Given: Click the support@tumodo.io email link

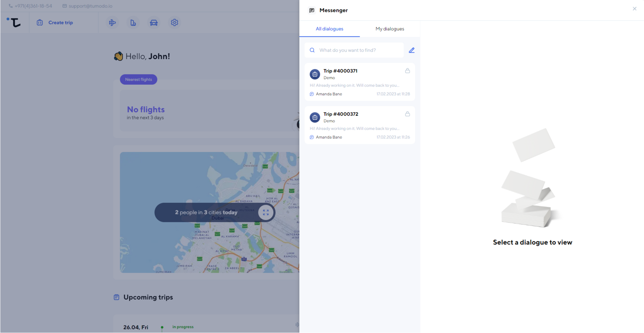Looking at the screenshot, I should (x=90, y=6).
